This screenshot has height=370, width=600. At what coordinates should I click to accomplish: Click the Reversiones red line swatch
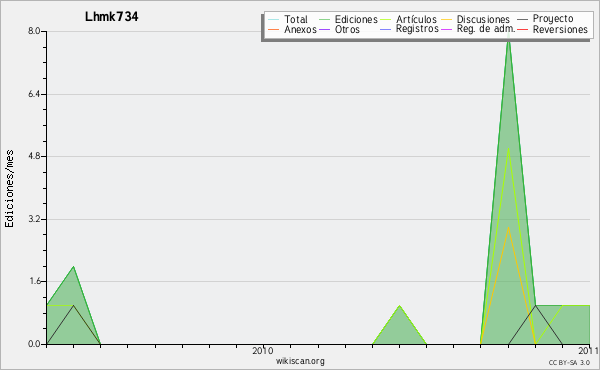tap(522, 29)
